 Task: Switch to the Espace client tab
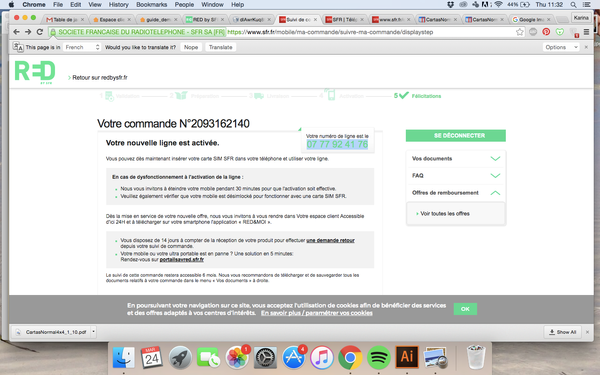click(x=111, y=20)
